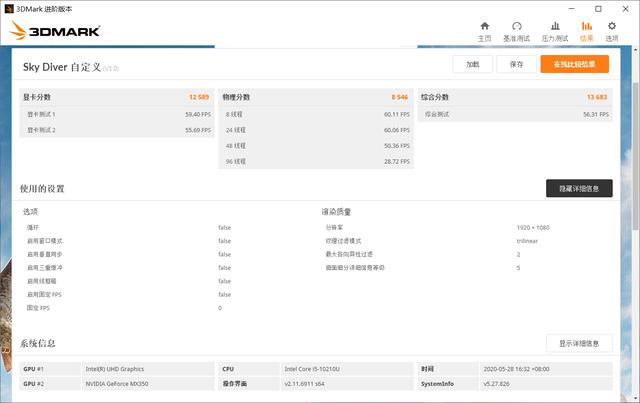Viewport: 640px width, 403px height.
Task: Click the vertical scrollbar on right edge
Action: [636, 155]
